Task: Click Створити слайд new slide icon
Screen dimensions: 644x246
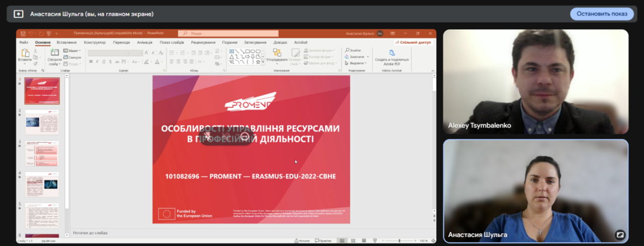Action: pyautogui.click(x=54, y=53)
